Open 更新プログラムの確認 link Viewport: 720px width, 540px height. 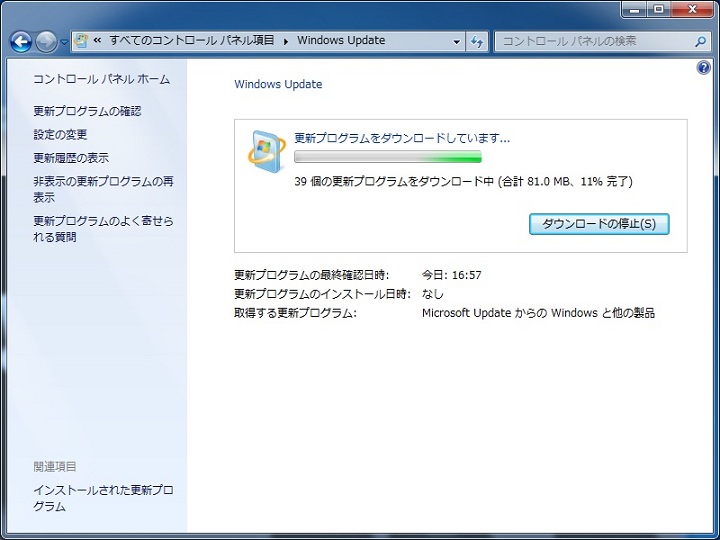[x=87, y=111]
